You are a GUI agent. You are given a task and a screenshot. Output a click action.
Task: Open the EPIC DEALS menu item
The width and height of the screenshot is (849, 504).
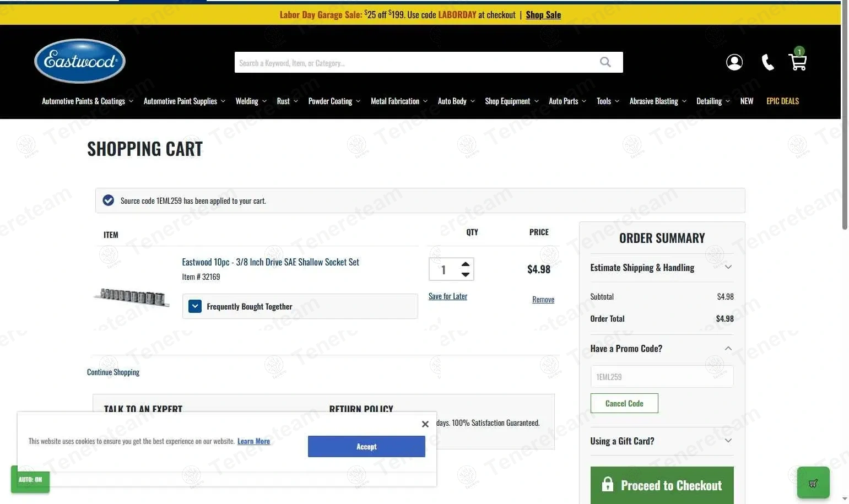click(782, 101)
